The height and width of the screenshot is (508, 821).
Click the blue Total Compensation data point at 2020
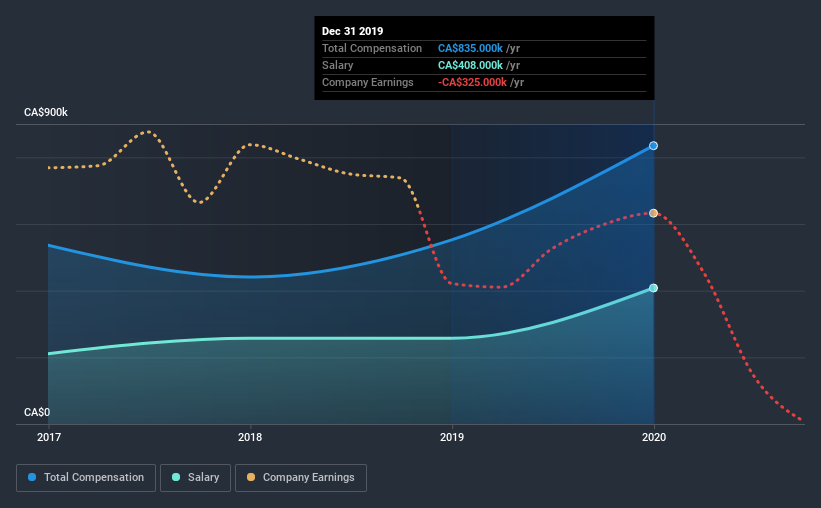pos(653,146)
